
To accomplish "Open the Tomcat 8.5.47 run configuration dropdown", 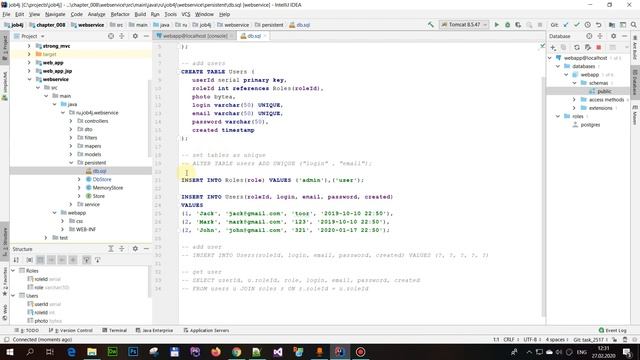I will point(464,25).
